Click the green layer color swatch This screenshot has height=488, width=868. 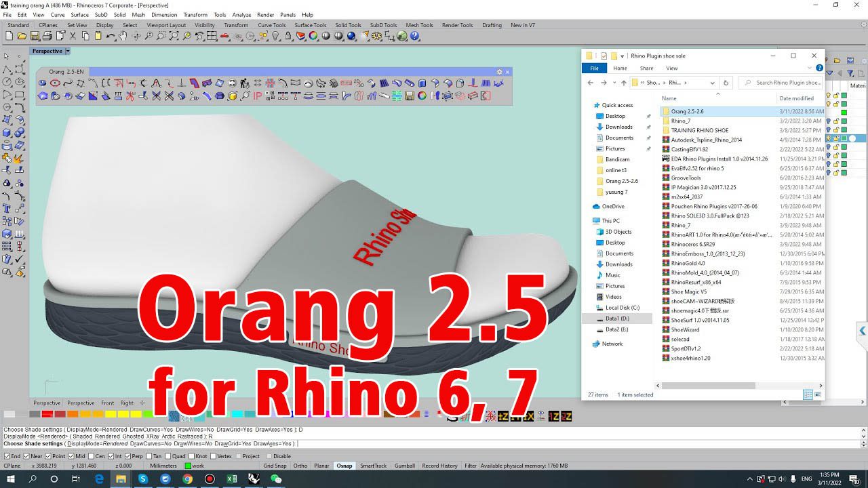(x=844, y=112)
